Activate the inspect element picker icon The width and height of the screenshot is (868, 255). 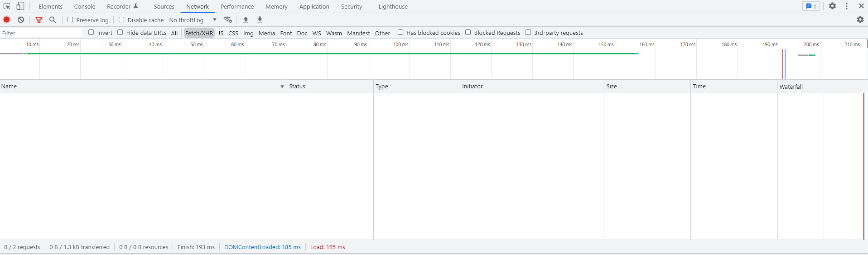[7, 6]
